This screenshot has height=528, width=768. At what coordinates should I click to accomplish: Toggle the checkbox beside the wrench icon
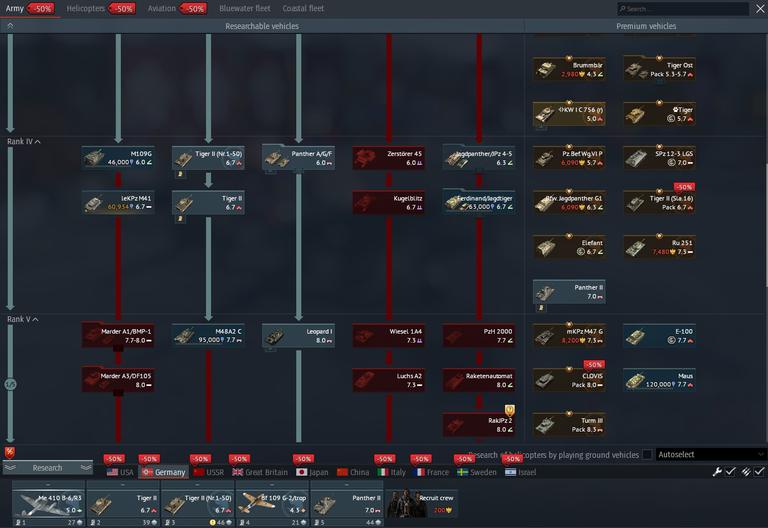[x=730, y=472]
